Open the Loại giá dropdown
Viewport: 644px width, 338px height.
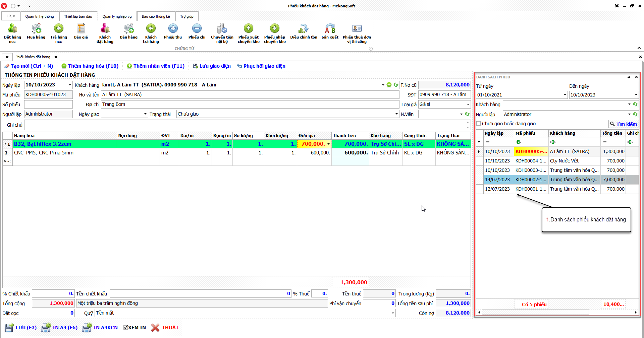tap(468, 105)
